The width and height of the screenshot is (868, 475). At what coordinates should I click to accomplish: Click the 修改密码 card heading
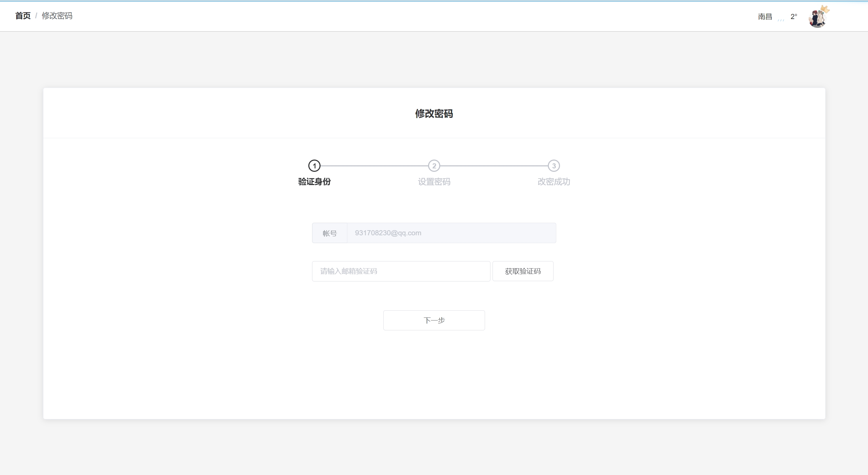[x=434, y=113]
